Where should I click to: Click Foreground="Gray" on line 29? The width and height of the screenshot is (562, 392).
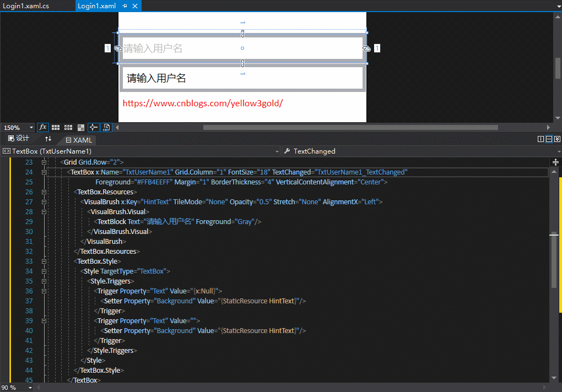tap(225, 221)
